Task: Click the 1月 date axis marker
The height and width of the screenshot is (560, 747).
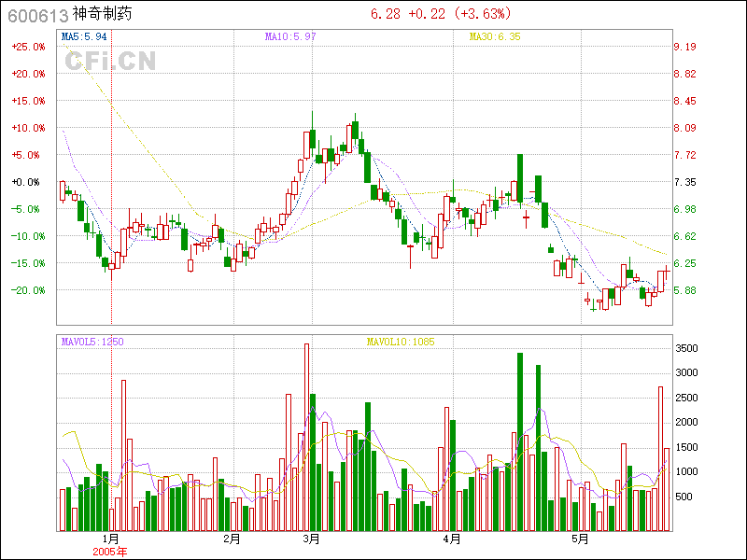Action: tap(110, 539)
